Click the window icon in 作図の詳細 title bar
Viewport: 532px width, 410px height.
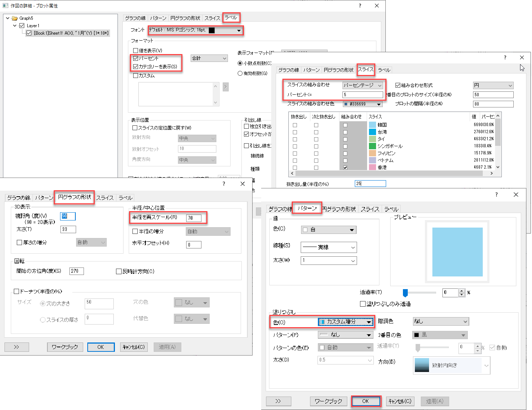click(5, 6)
